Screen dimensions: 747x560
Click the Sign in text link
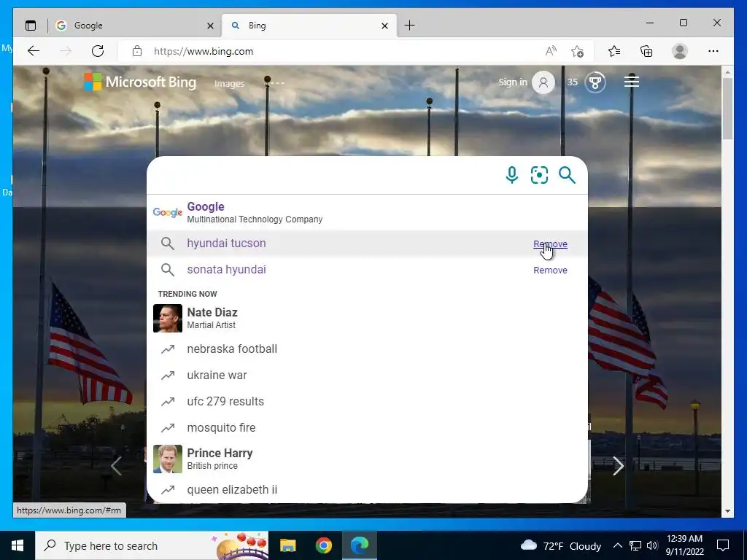(513, 82)
